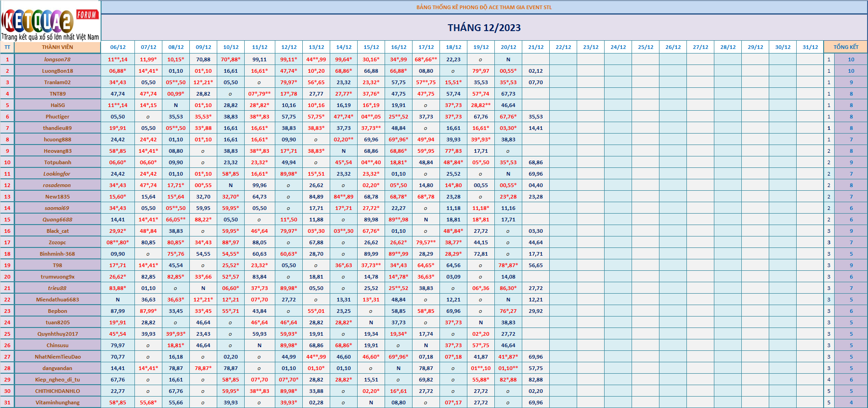Click the top banner title BẢNG THỐNG KÊ

pos(484,7)
